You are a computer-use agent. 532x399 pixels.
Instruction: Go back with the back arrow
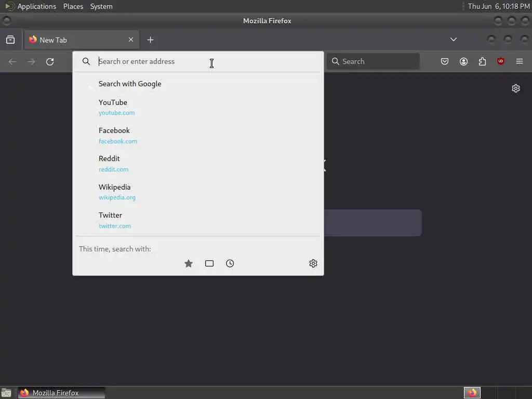coord(12,62)
